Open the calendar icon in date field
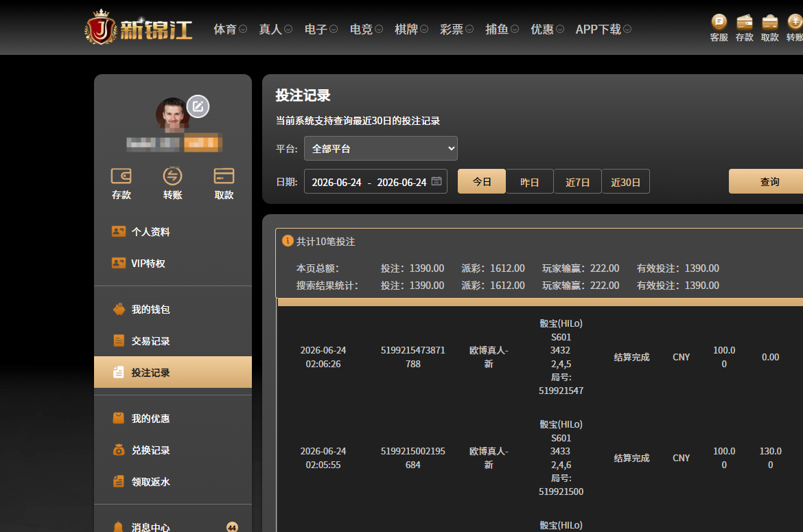Viewport: 803px width, 532px height. (437, 181)
